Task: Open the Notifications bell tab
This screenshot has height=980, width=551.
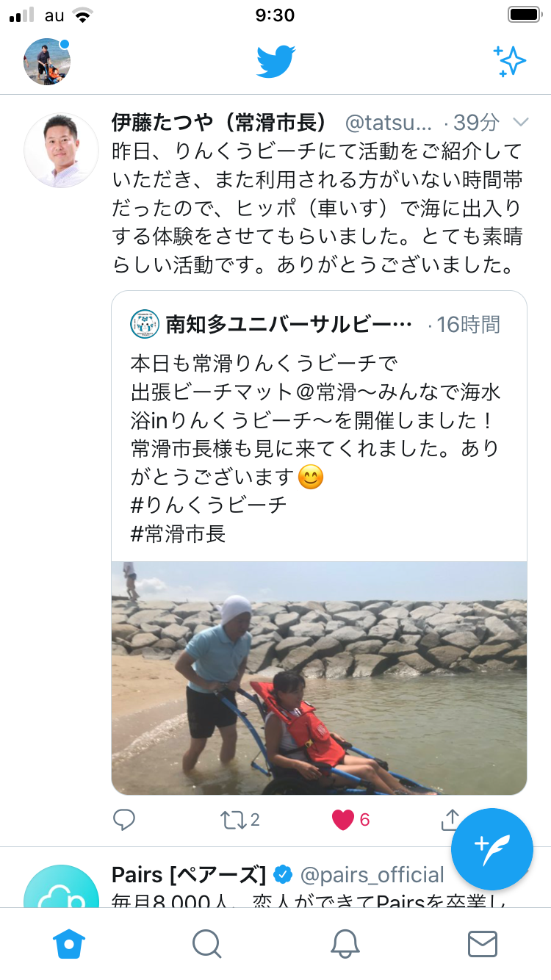Action: point(345,943)
